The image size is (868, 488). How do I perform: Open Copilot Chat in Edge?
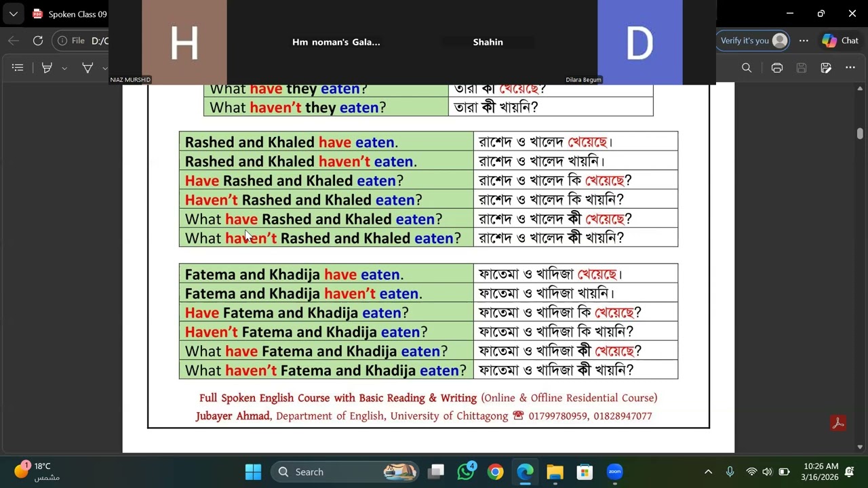[840, 41]
